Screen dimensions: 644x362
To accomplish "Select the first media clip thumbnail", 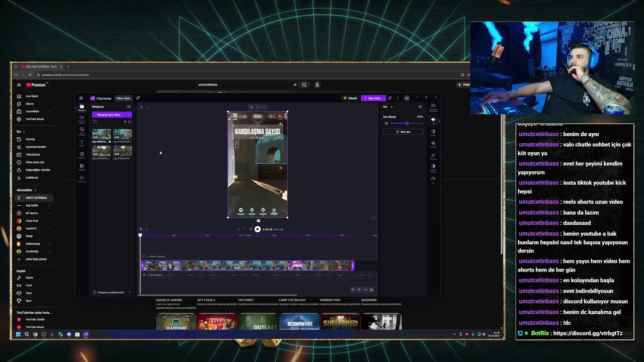I will pyautogui.click(x=101, y=134).
